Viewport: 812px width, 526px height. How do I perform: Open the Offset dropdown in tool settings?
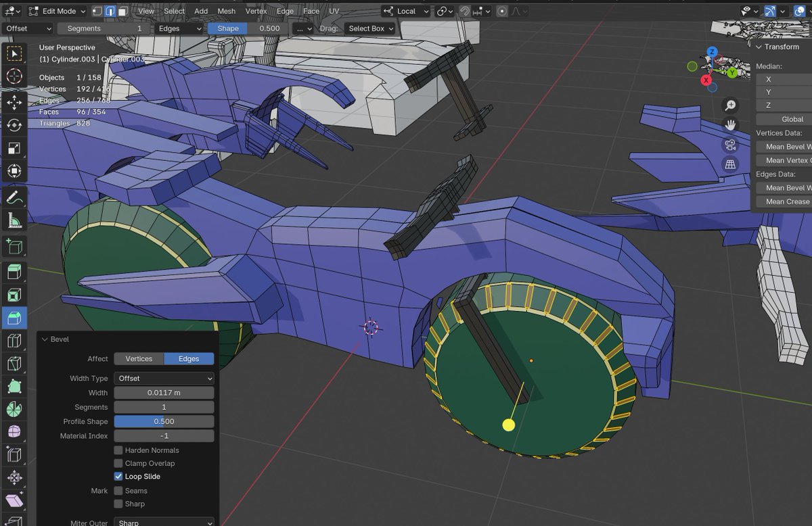point(27,28)
